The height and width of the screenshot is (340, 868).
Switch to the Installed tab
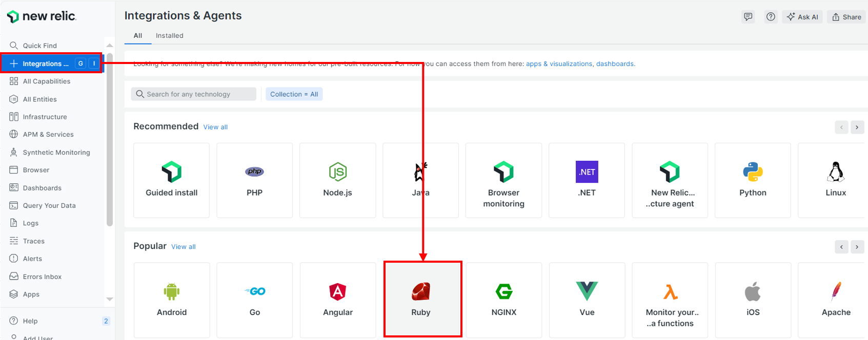point(170,36)
